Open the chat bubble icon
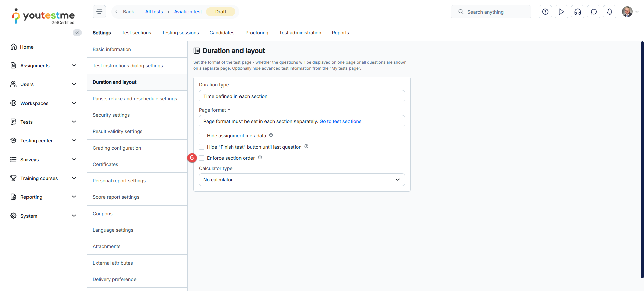Viewport: 644px width, 291px height. pyautogui.click(x=594, y=12)
